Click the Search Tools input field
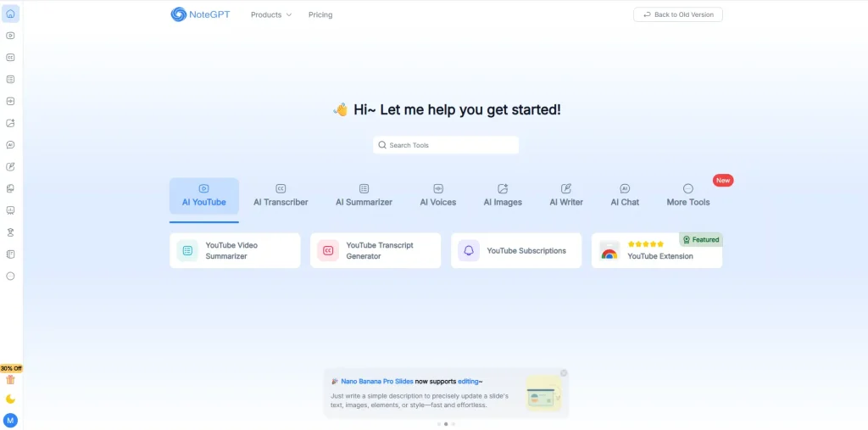 [x=446, y=145]
